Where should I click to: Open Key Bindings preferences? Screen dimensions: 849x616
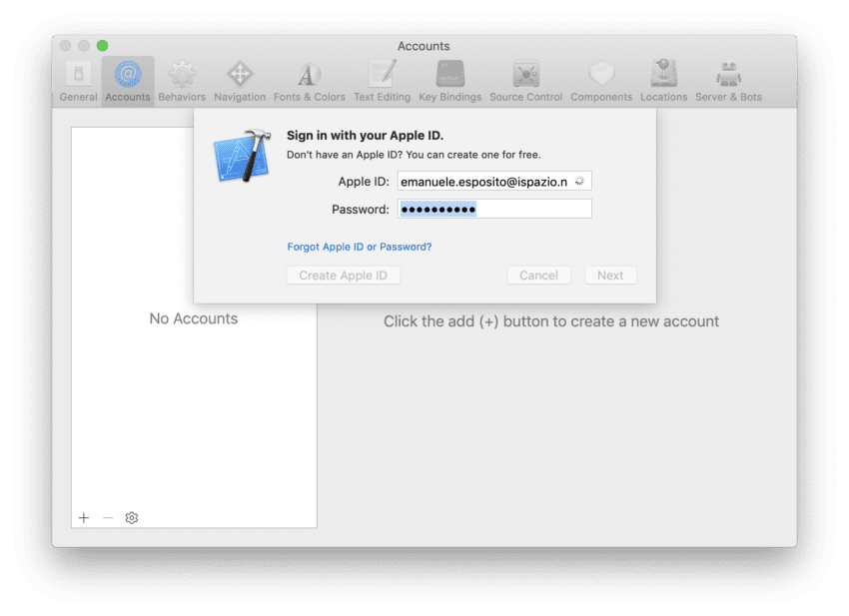(x=449, y=81)
